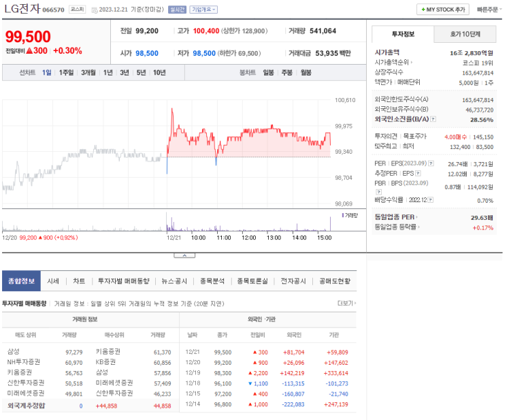Click 외국계추정합 row label
Screen dimensions: 526x420
26,406
